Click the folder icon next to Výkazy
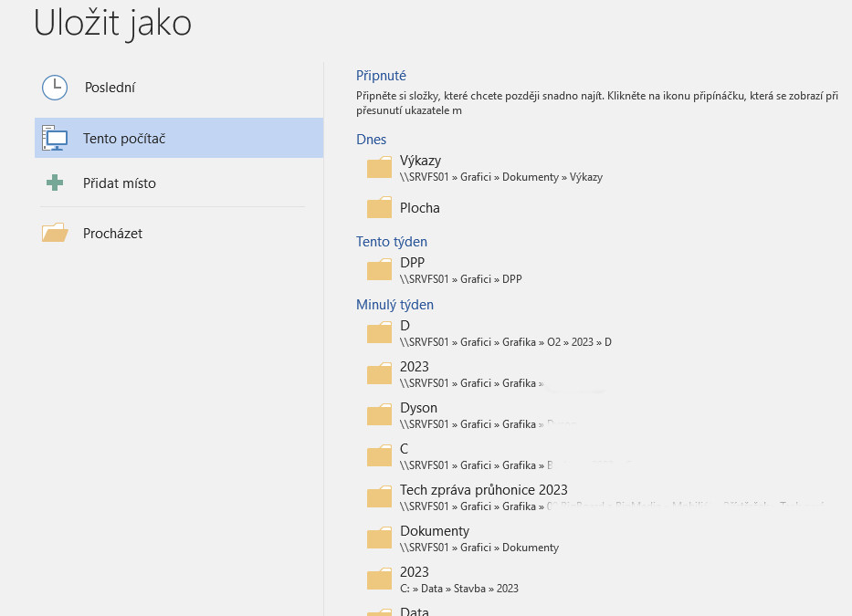The width and height of the screenshot is (852, 616). (379, 168)
